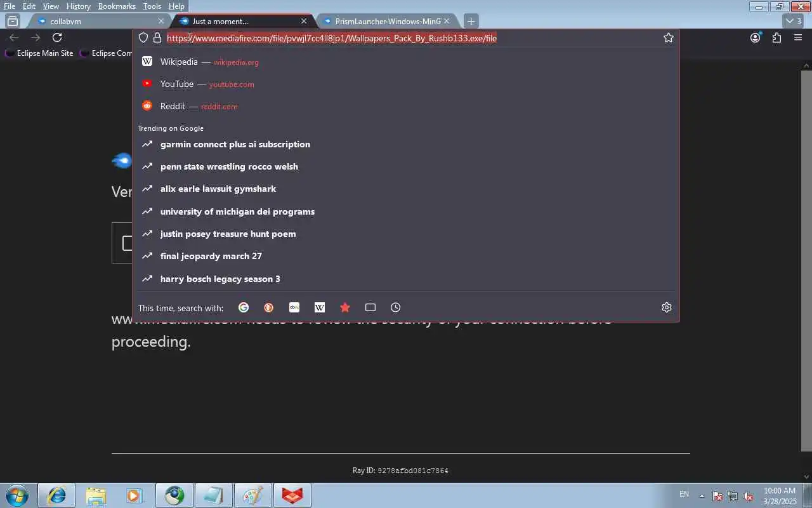Switch to the collabvm tab
The image size is (812, 508).
click(100, 21)
